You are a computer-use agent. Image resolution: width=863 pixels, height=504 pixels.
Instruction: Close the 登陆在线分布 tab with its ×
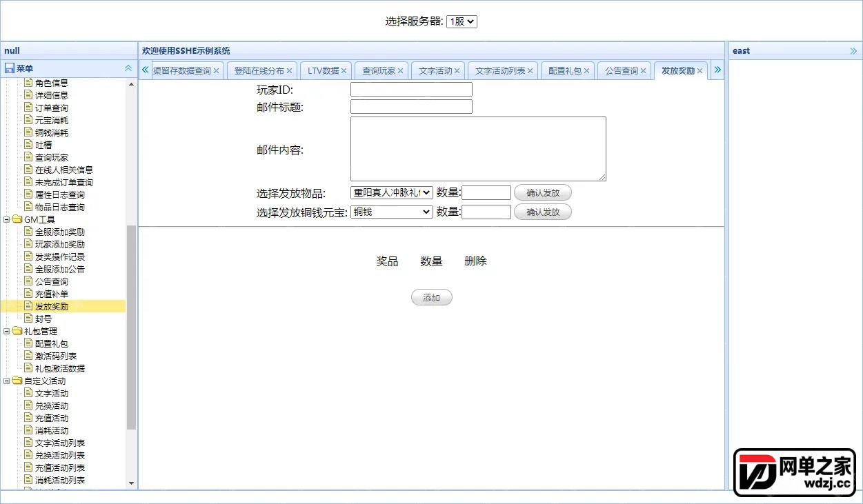[289, 71]
